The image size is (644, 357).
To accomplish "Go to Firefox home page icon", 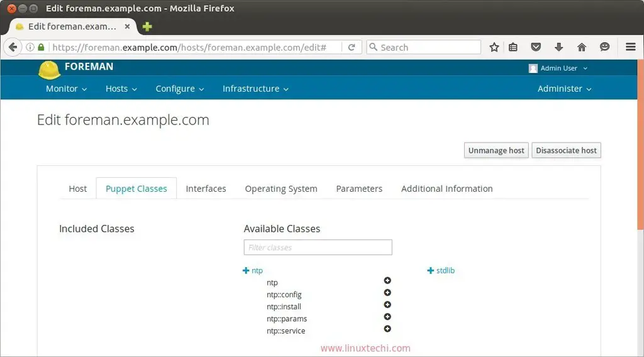I will [582, 47].
